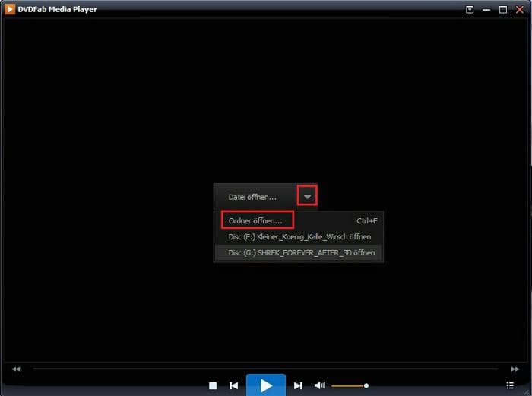Close the DVDFab Media Player window
This screenshot has width=532, height=396.
tap(519, 10)
